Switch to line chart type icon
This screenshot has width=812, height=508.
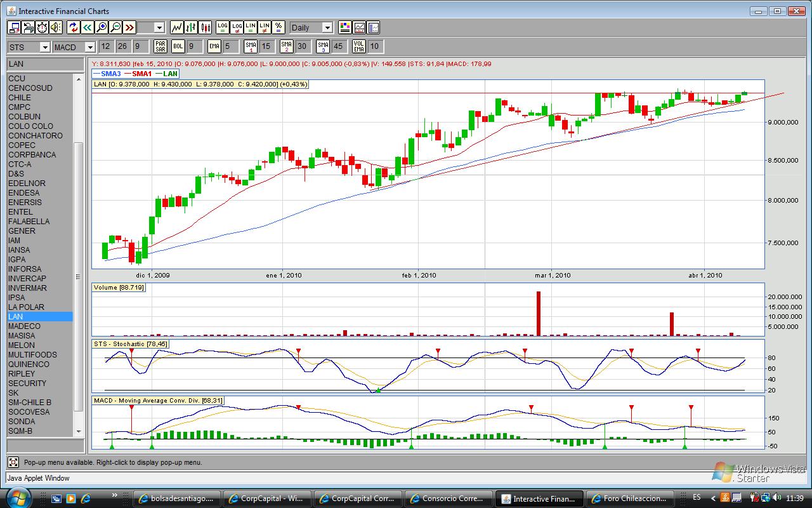(177, 27)
